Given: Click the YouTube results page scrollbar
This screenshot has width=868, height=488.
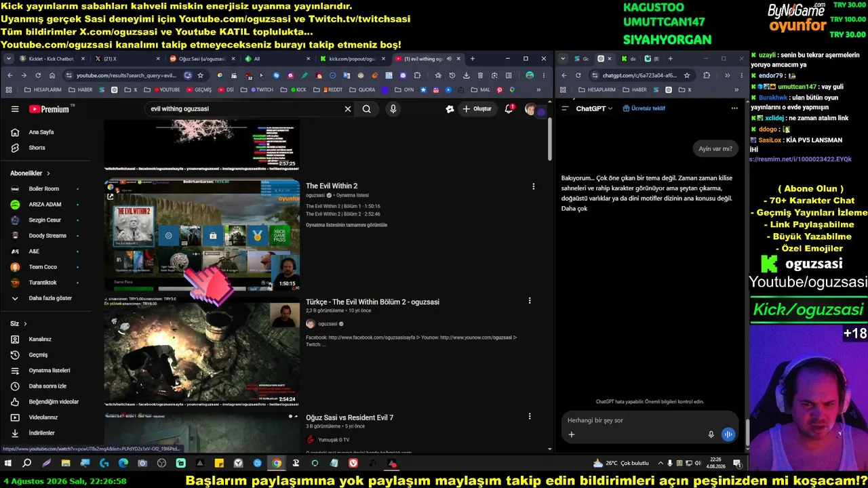Looking at the screenshot, I should [549, 140].
